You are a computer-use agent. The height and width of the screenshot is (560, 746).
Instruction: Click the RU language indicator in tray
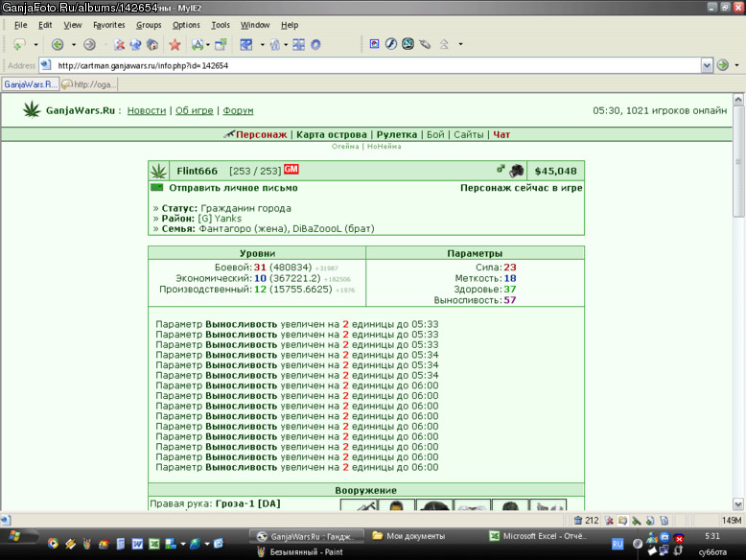[618, 544]
